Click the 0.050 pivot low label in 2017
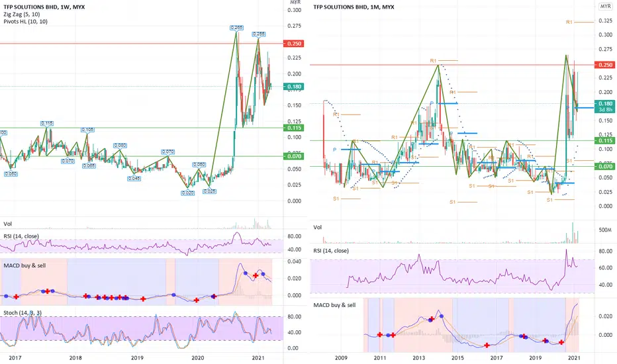Image resolution: width=617 pixels, height=364 pixels. click(11, 174)
